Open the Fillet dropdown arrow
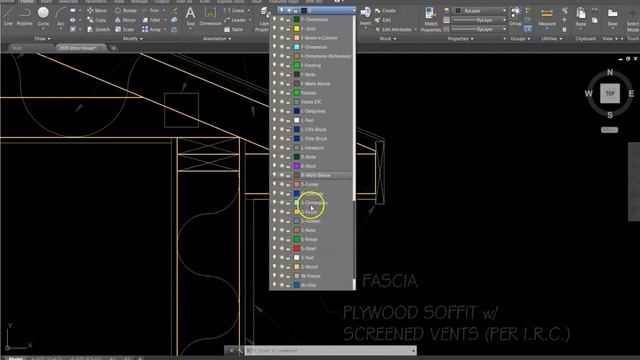The image size is (640, 360). (165, 20)
